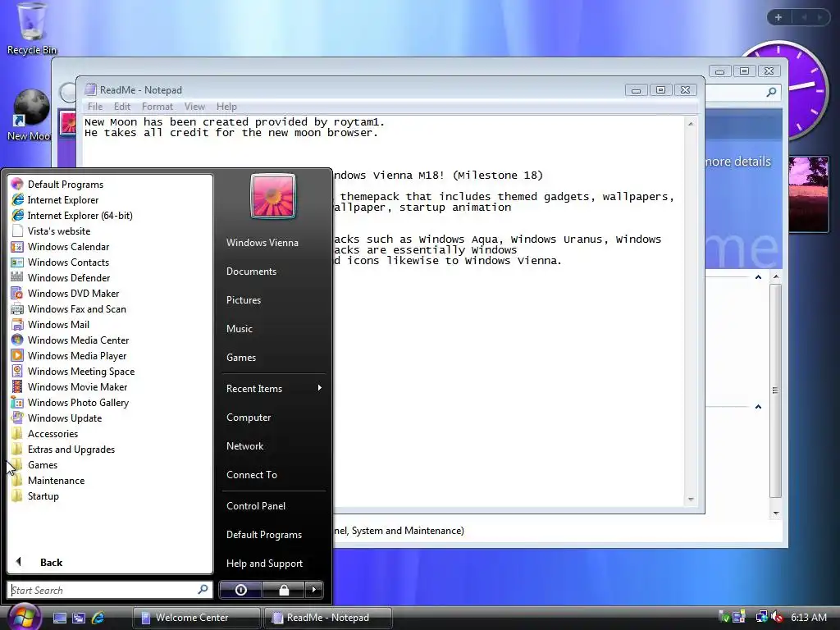
Task: Lock the computer with the padlock button
Action: coord(284,590)
